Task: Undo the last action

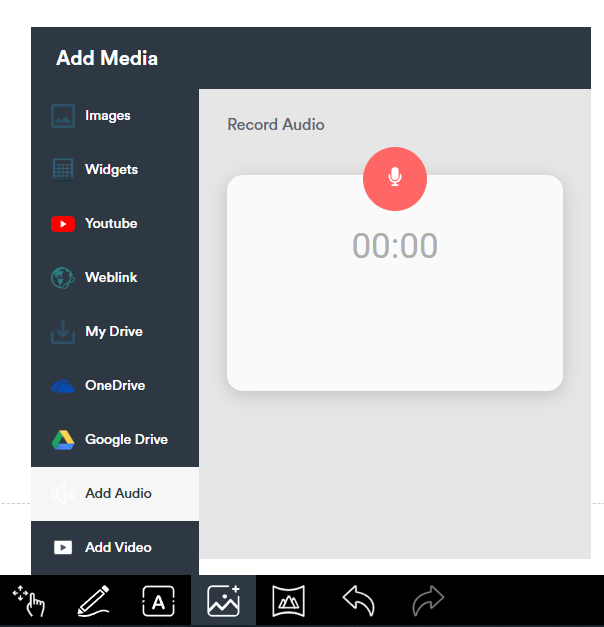Action: pos(358,601)
